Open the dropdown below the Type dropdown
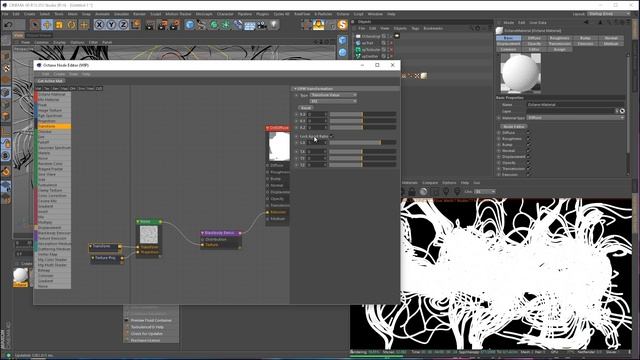This screenshot has width=640, height=360. 333,101
